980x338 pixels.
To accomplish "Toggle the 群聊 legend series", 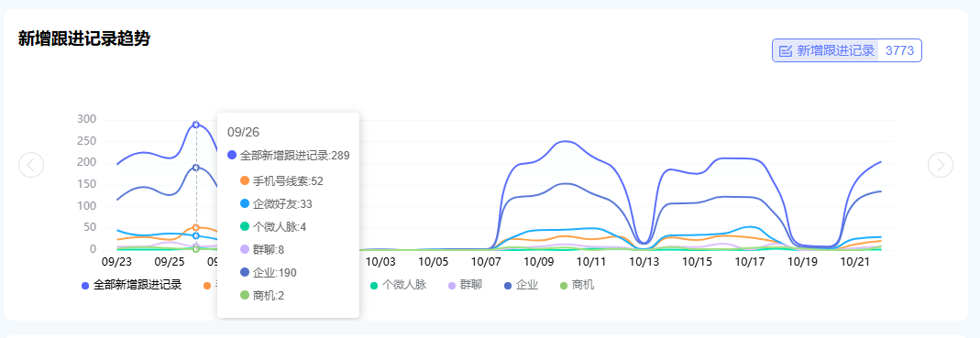I will 466,286.
